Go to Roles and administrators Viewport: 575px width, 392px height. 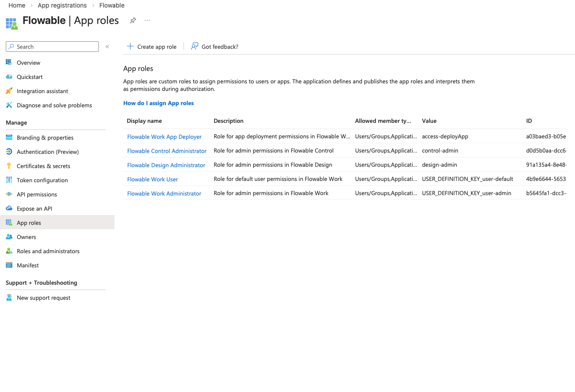click(48, 251)
